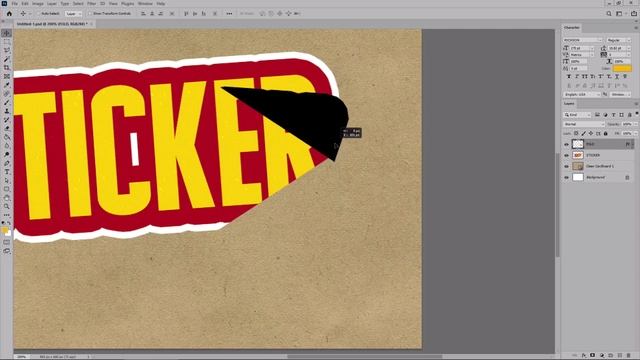The height and width of the screenshot is (360, 640).
Task: Filter layers by type layers icon
Action: tap(613, 115)
